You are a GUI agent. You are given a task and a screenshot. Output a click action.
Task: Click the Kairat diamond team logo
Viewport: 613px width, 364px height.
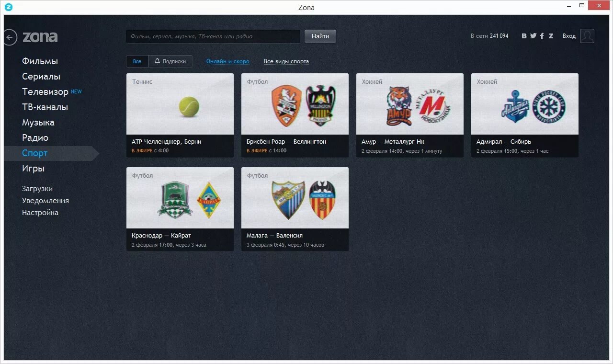click(x=209, y=200)
